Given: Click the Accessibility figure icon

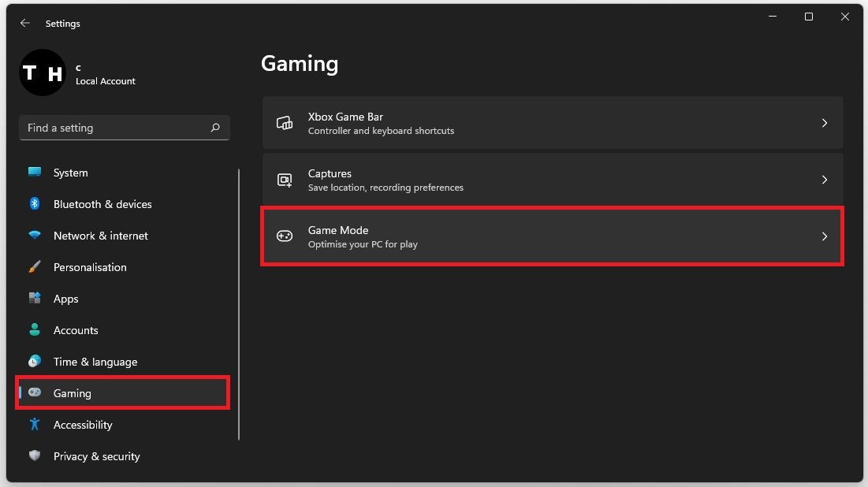Looking at the screenshot, I should [x=35, y=425].
